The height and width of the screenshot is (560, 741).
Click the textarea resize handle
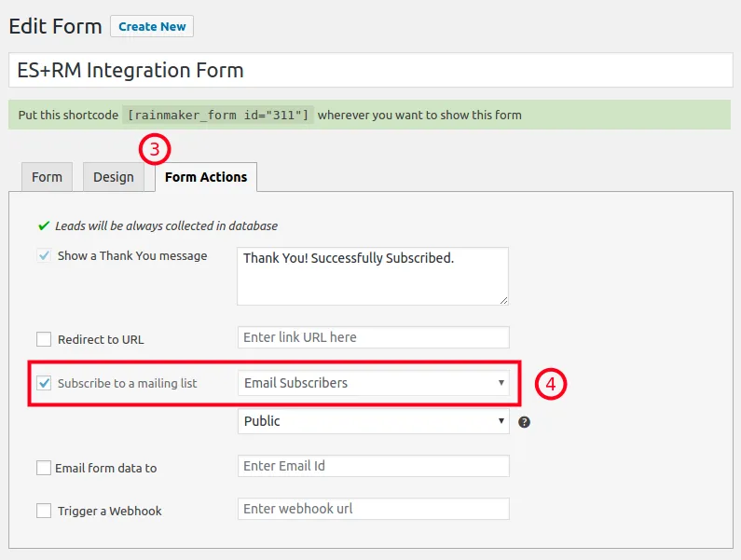click(x=503, y=301)
